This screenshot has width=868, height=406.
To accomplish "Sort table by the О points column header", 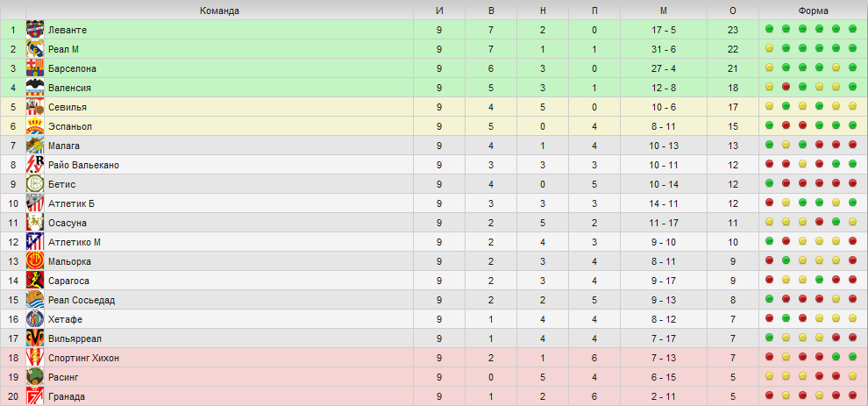I will coord(733,11).
